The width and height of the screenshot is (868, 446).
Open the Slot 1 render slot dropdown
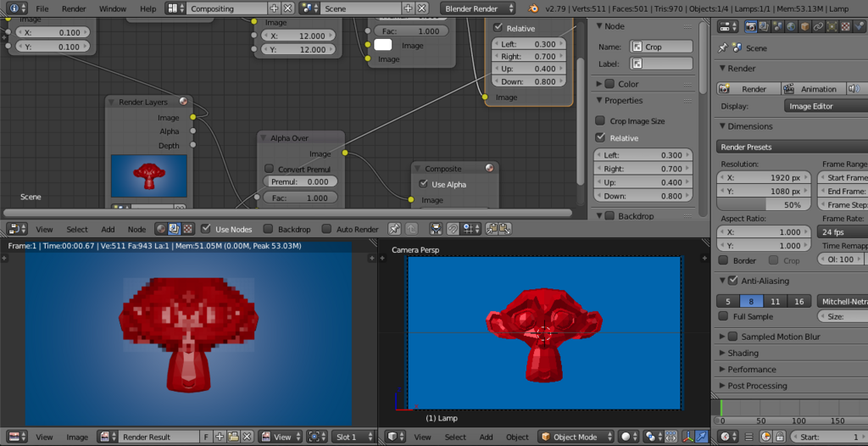(x=352, y=437)
